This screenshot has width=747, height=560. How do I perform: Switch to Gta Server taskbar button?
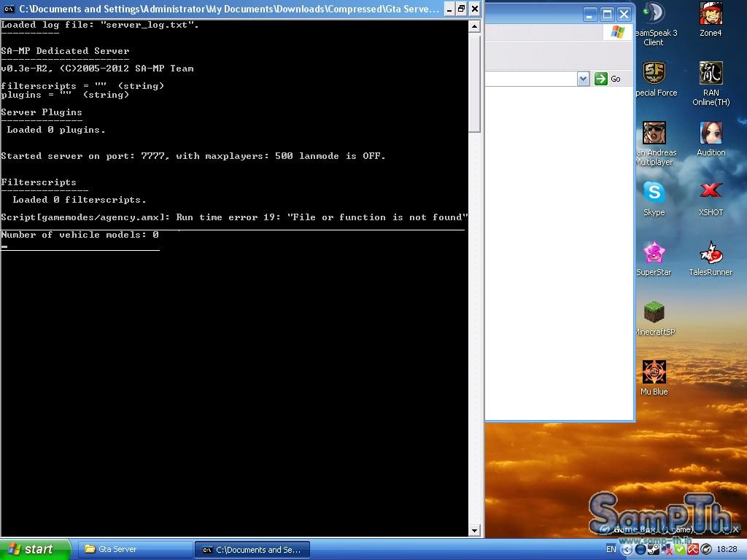(x=135, y=550)
